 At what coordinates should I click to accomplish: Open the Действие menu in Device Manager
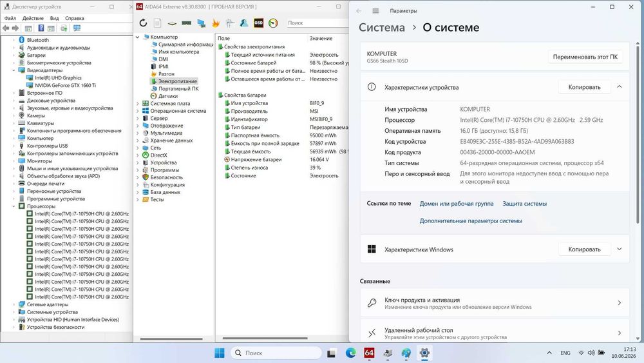point(33,18)
